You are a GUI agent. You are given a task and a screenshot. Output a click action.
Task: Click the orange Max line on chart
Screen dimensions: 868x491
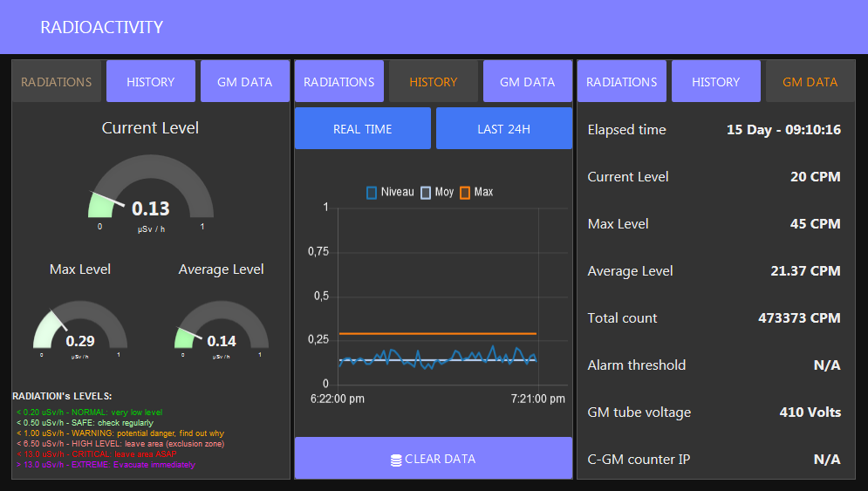pyautogui.click(x=437, y=334)
